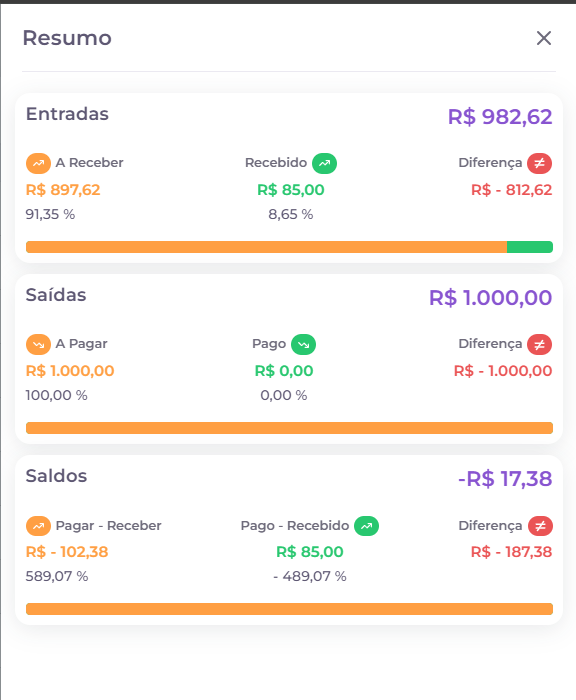This screenshot has height=700, width=576.
Task: Click the orange Pagar - Receber icon
Action: point(38,526)
